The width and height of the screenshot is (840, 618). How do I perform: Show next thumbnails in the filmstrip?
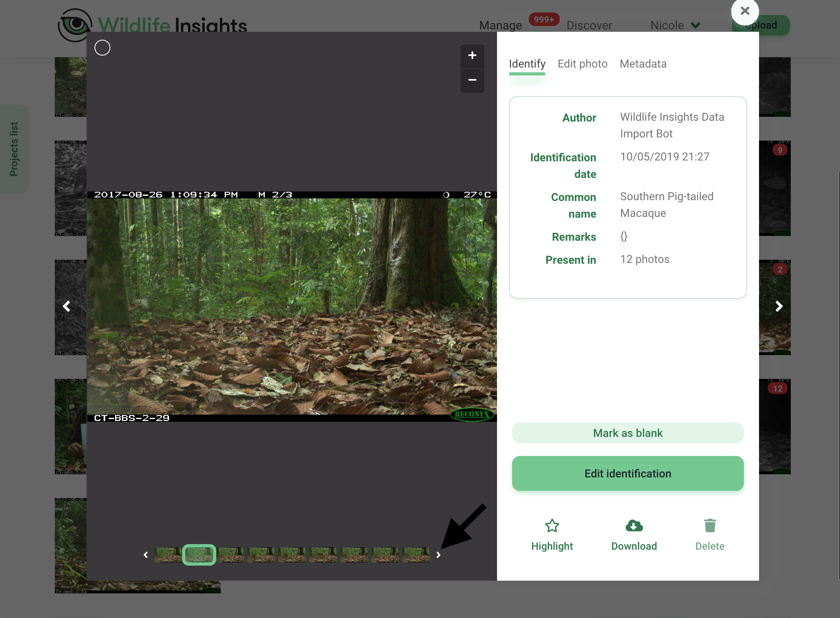click(438, 555)
